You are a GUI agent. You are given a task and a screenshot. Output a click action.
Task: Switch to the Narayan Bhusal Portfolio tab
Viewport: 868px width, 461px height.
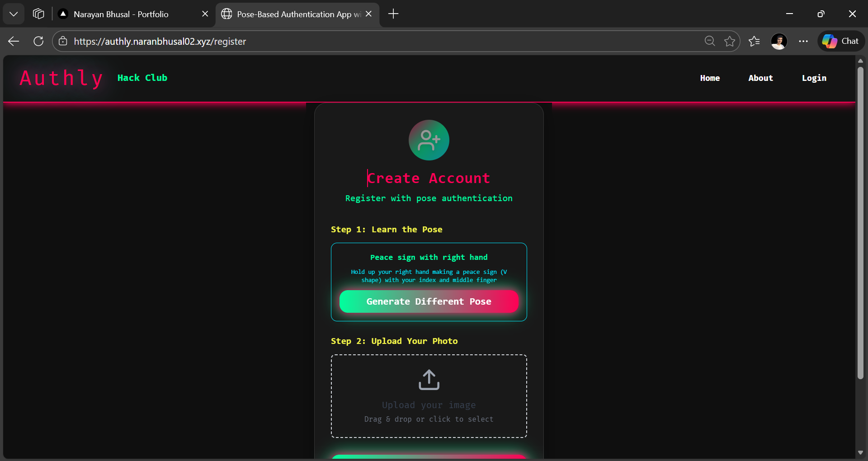(121, 14)
